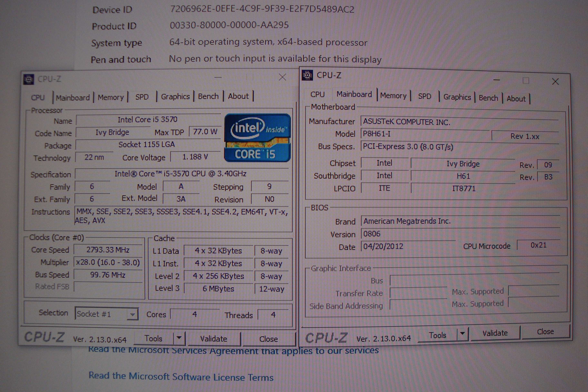
Task: Open SPD tab in right CPU-Z window
Action: coord(425,96)
